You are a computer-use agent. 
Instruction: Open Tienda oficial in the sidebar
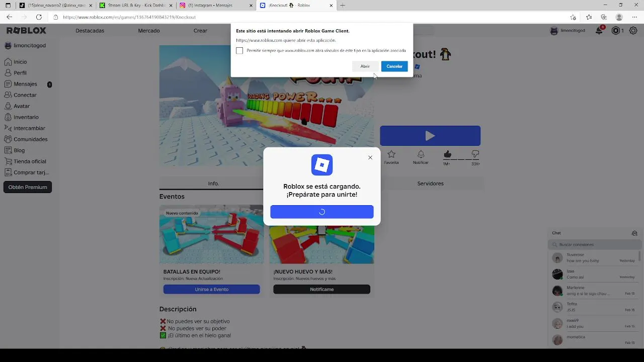(x=29, y=161)
